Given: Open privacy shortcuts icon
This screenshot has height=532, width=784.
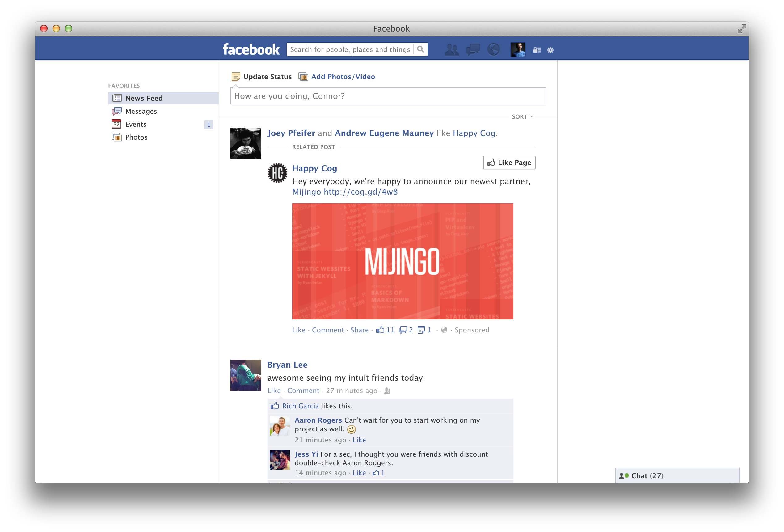Looking at the screenshot, I should point(536,50).
